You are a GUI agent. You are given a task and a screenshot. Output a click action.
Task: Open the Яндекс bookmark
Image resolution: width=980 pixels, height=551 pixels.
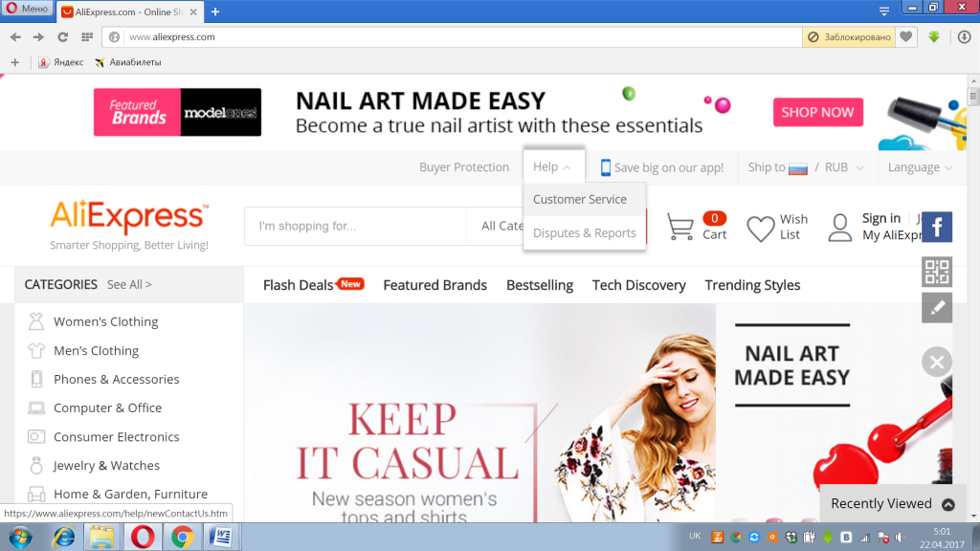pyautogui.click(x=61, y=62)
